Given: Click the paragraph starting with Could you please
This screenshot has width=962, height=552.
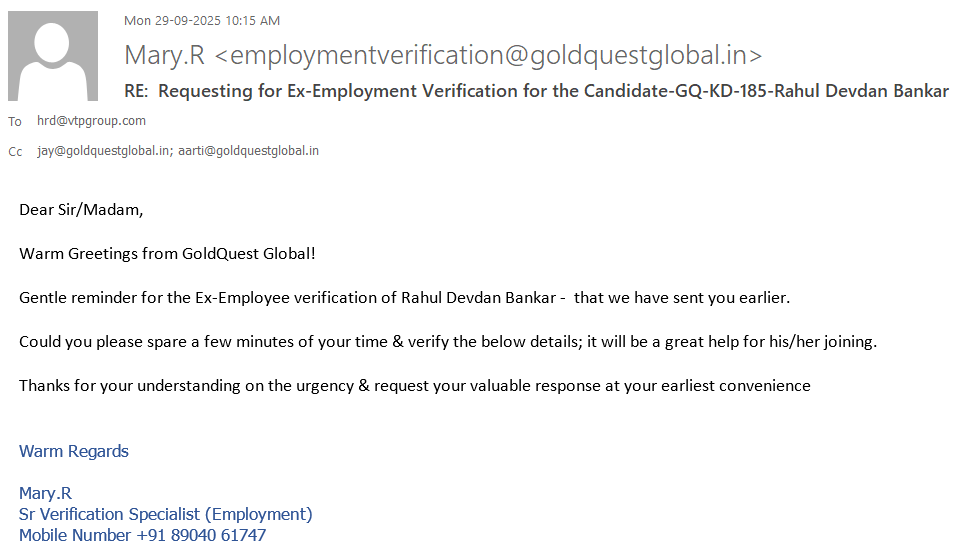Looking at the screenshot, I should coord(447,342).
